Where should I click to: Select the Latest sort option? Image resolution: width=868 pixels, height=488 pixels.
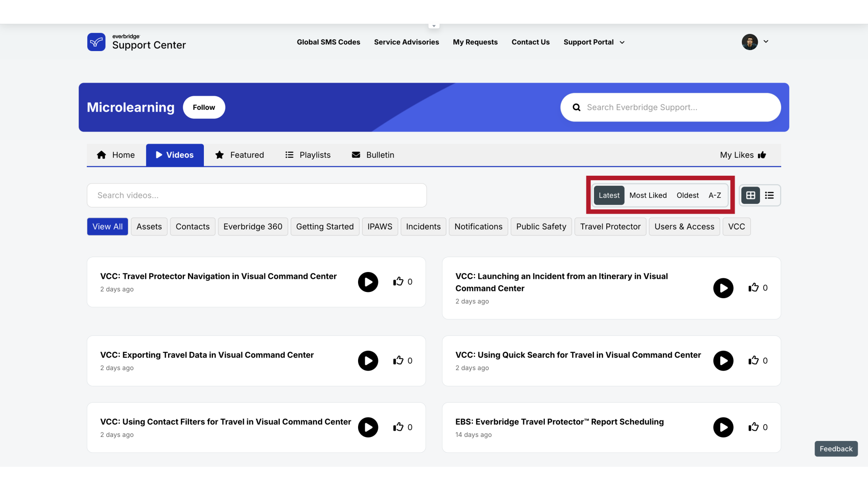pos(609,195)
